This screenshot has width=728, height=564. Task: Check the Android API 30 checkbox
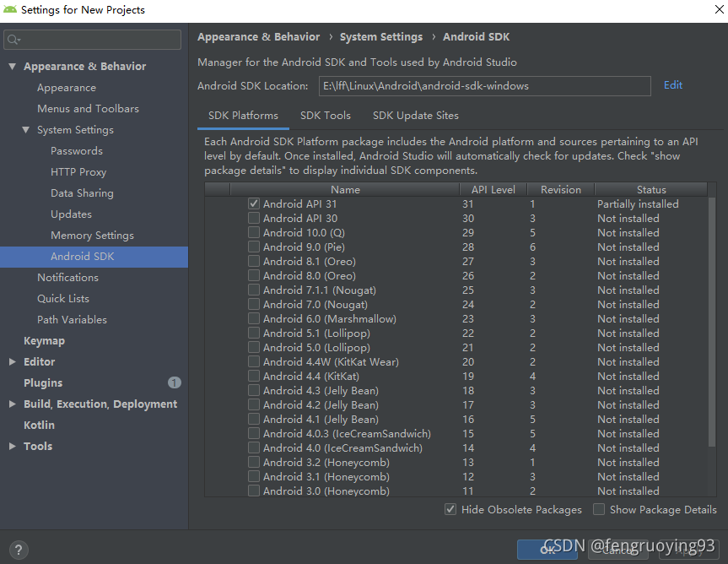click(254, 219)
